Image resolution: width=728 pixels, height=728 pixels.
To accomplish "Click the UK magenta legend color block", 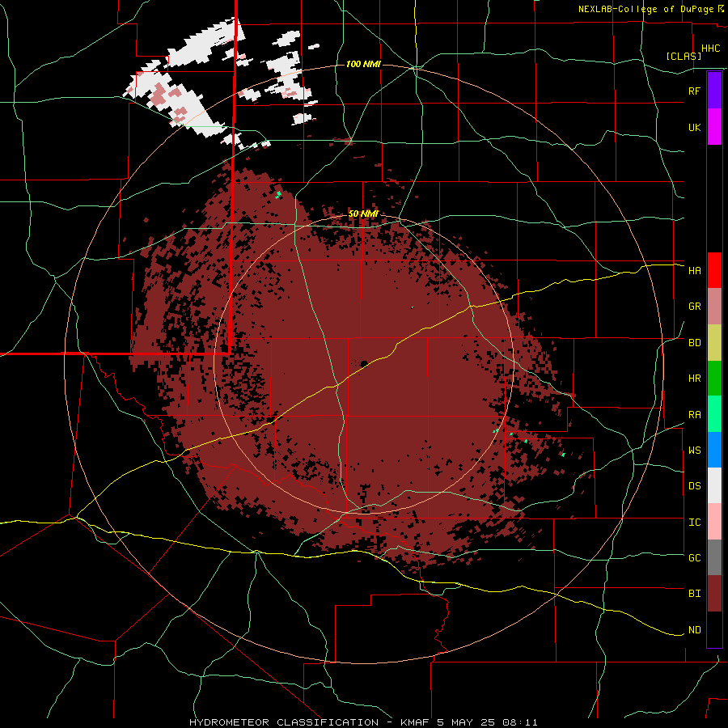I will [714, 127].
